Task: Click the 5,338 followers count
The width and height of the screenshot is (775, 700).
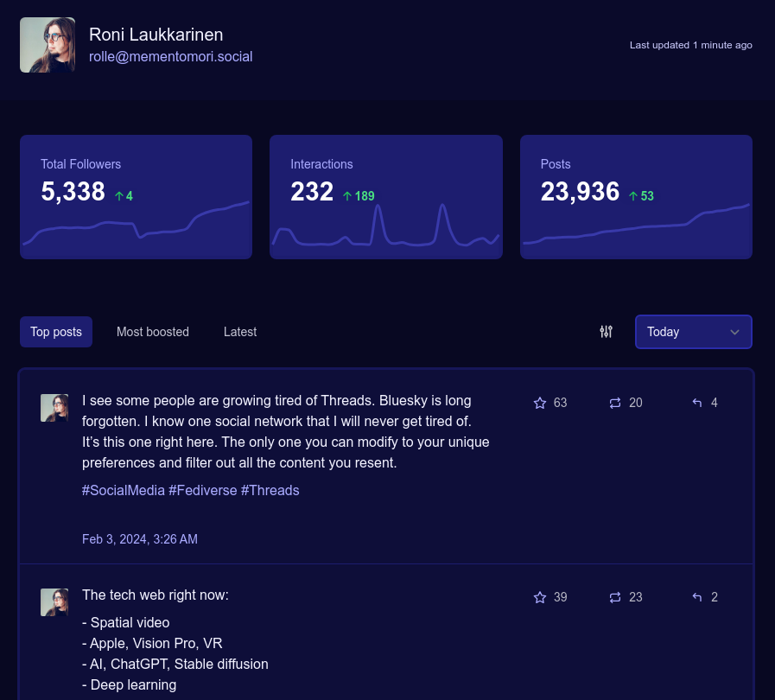Action: coord(73,191)
